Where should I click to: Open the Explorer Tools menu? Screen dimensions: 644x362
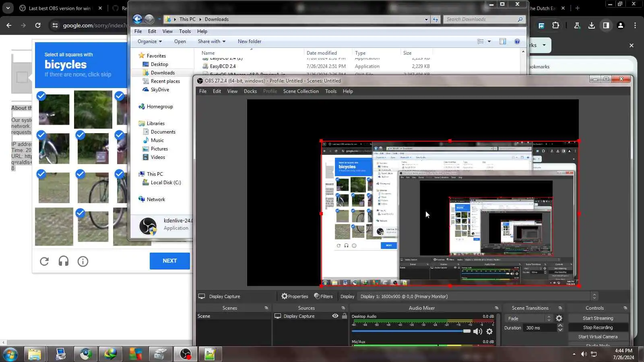[185, 31]
